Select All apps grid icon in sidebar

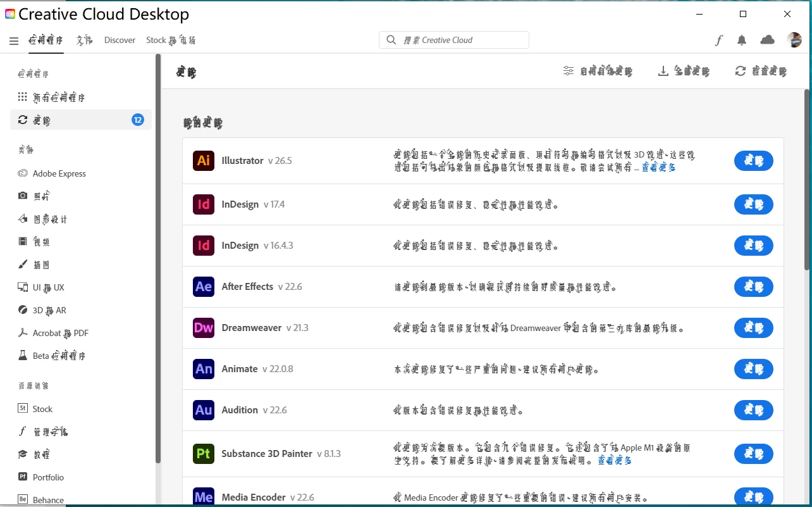click(x=23, y=97)
